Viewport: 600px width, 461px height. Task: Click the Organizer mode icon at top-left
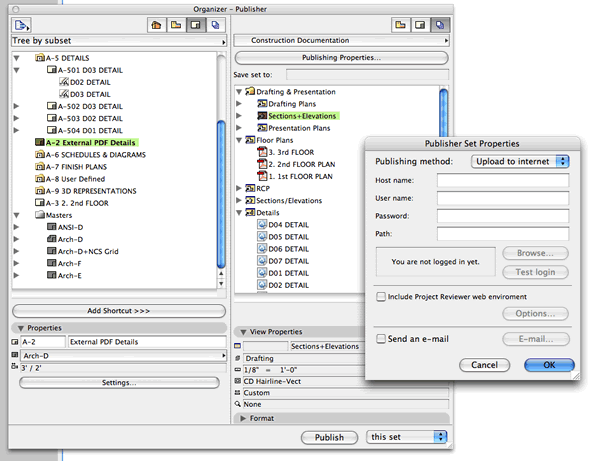point(22,24)
